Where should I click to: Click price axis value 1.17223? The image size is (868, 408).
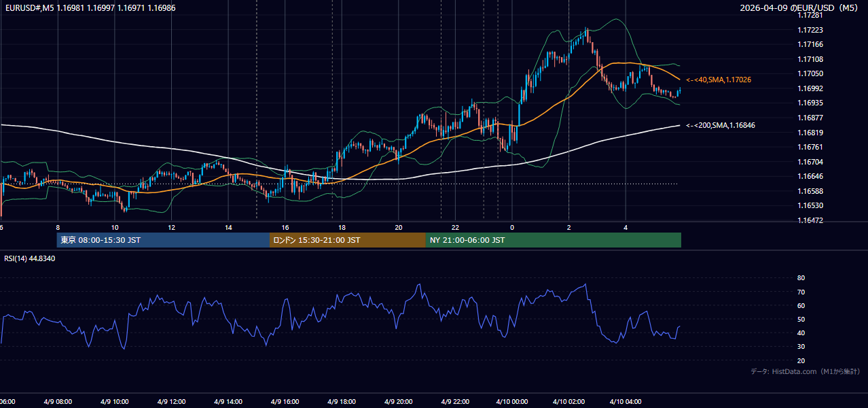pos(810,30)
